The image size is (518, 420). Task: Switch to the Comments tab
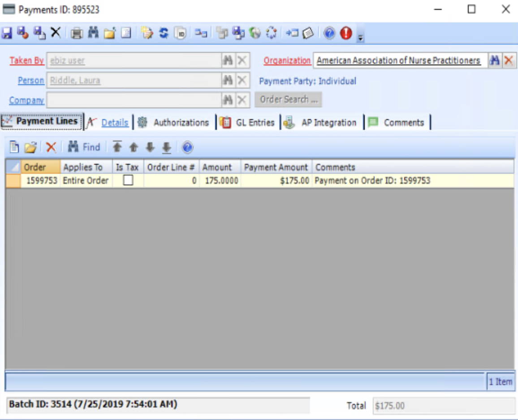click(x=403, y=122)
